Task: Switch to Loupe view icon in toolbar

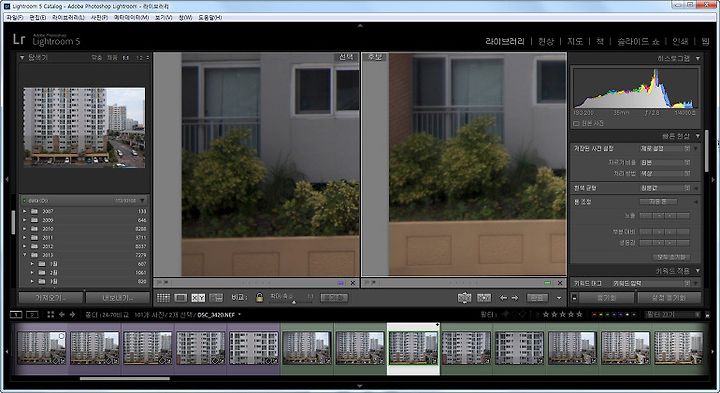Action: click(180, 298)
